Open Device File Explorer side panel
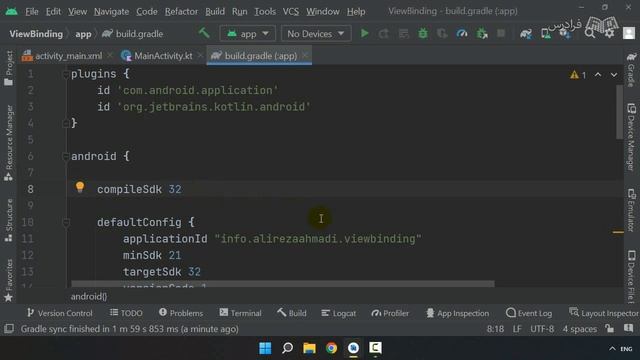The width and height of the screenshot is (640, 360). (631, 277)
